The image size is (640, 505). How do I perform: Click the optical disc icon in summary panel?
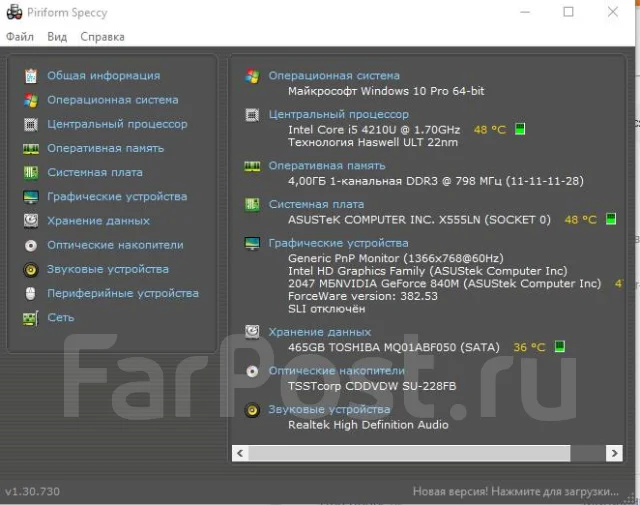coord(252,371)
